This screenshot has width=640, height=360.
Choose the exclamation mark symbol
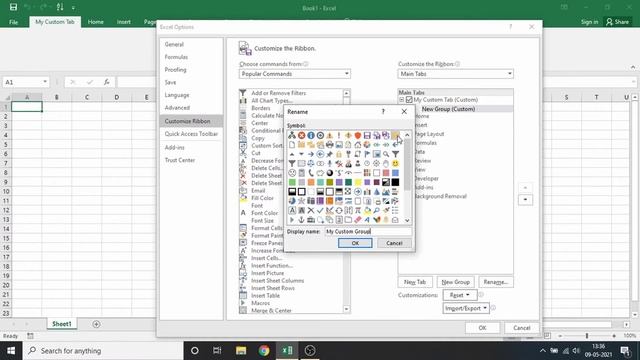(339, 135)
